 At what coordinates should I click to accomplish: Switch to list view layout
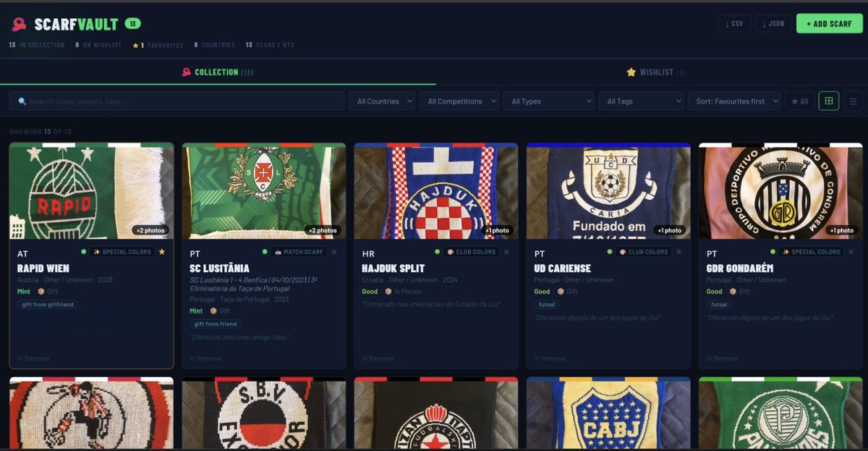pos(854,101)
